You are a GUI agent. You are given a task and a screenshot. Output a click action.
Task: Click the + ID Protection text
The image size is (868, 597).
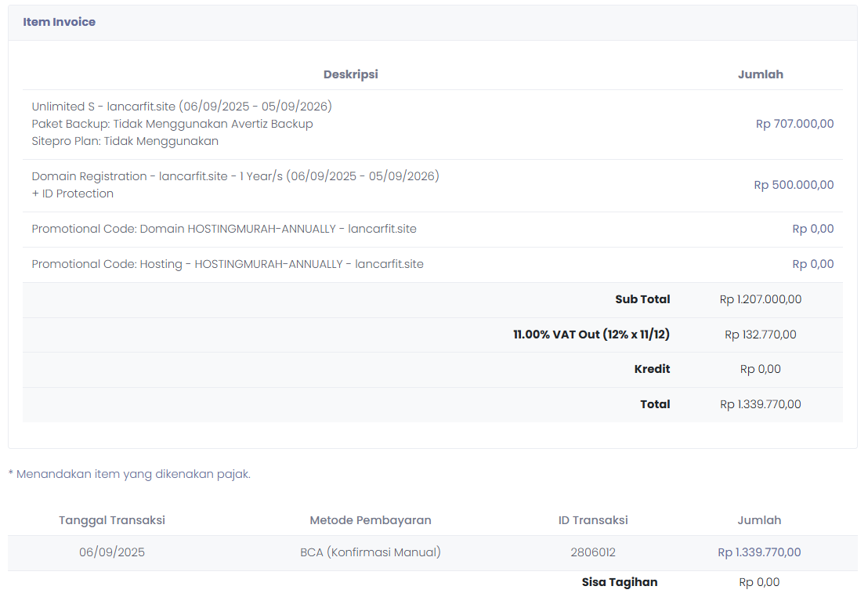coord(73,194)
